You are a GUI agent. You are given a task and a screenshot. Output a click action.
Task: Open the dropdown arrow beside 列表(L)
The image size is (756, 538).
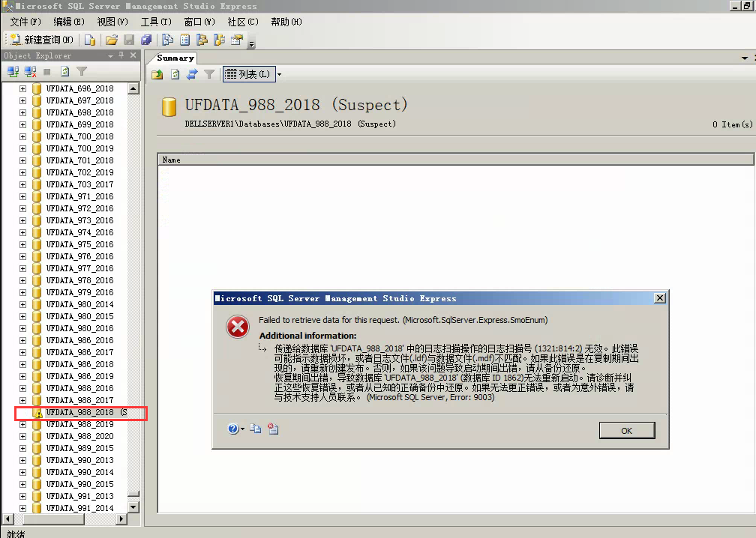coord(279,75)
